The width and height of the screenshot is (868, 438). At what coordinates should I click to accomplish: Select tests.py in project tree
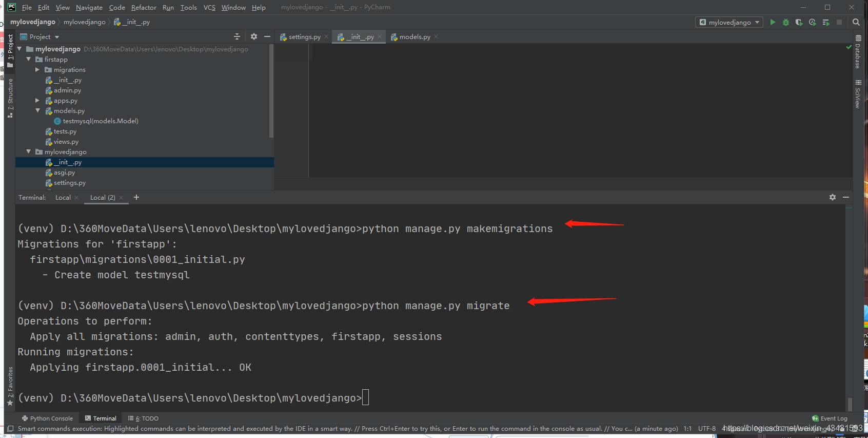[65, 131]
